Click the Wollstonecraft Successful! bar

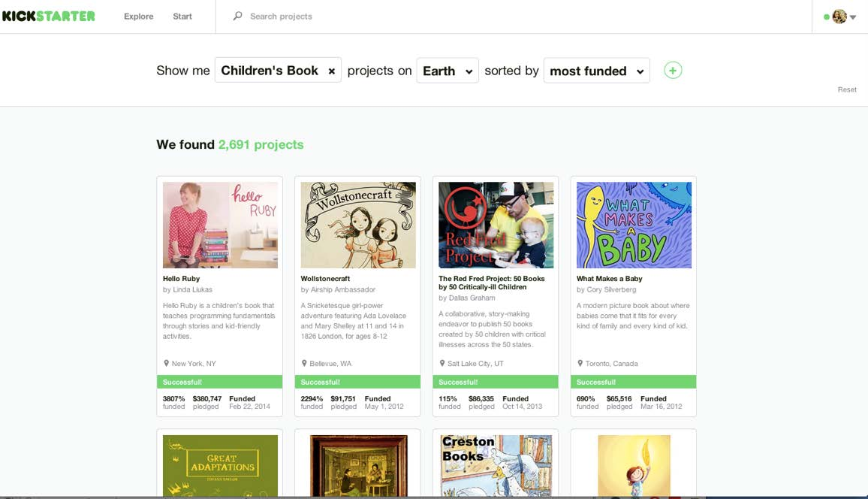pos(357,382)
